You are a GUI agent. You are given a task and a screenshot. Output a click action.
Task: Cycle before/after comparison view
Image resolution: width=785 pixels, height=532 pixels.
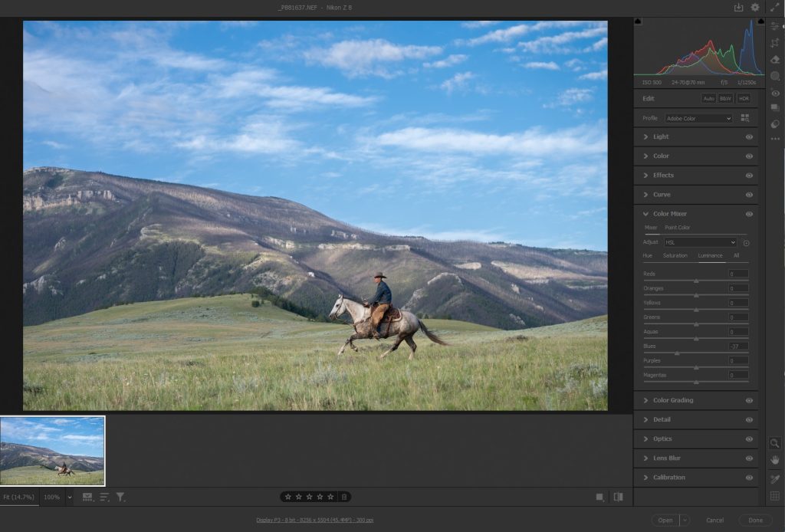[x=619, y=497]
